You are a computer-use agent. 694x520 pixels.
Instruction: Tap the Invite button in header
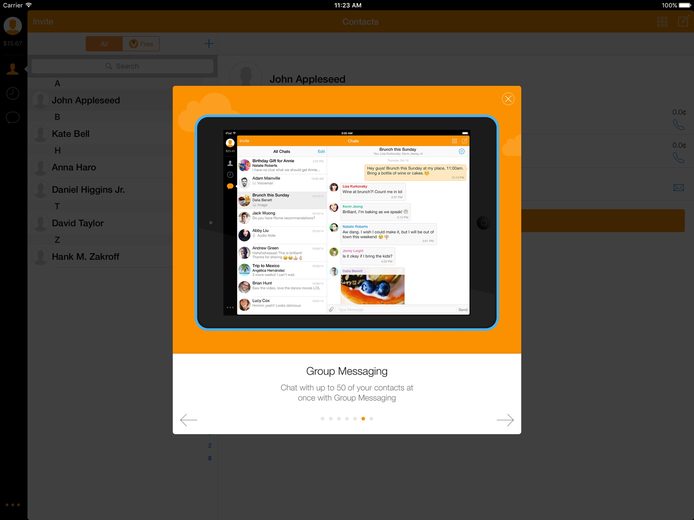point(43,21)
